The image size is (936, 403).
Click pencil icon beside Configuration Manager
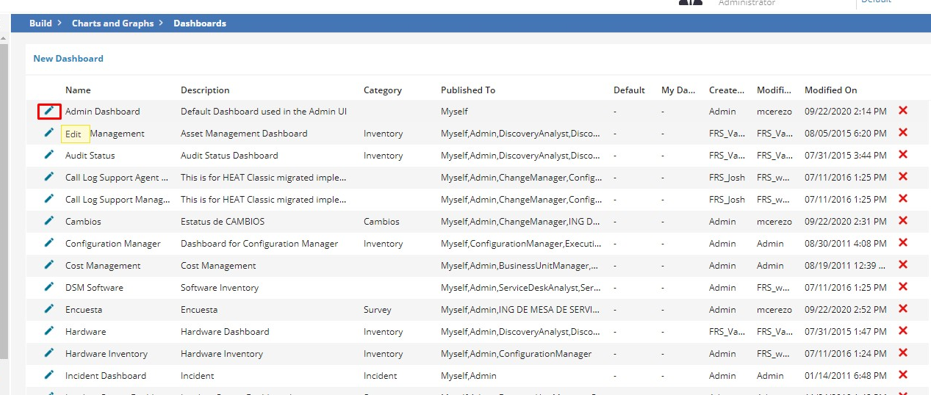click(49, 243)
